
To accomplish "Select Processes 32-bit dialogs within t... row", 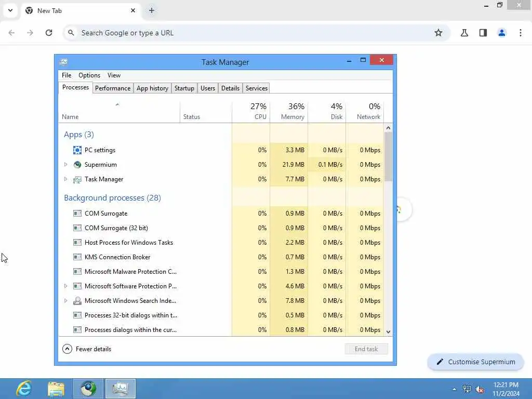I will (221, 315).
